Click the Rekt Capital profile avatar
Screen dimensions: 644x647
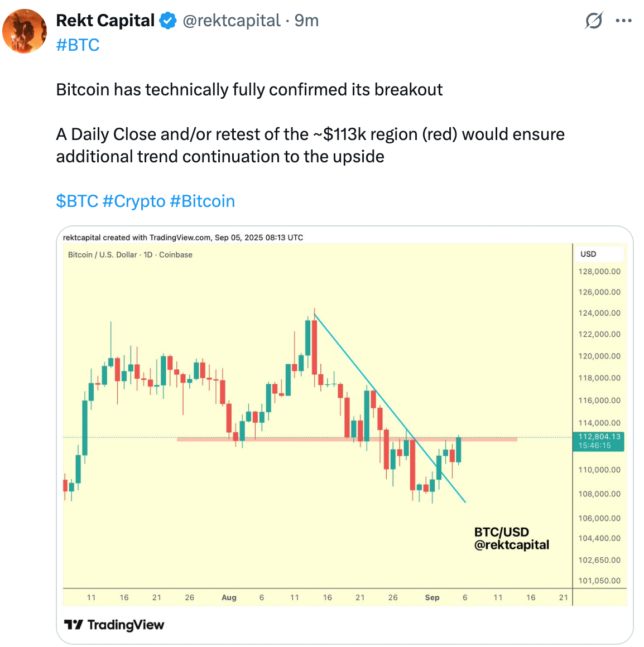point(25,31)
